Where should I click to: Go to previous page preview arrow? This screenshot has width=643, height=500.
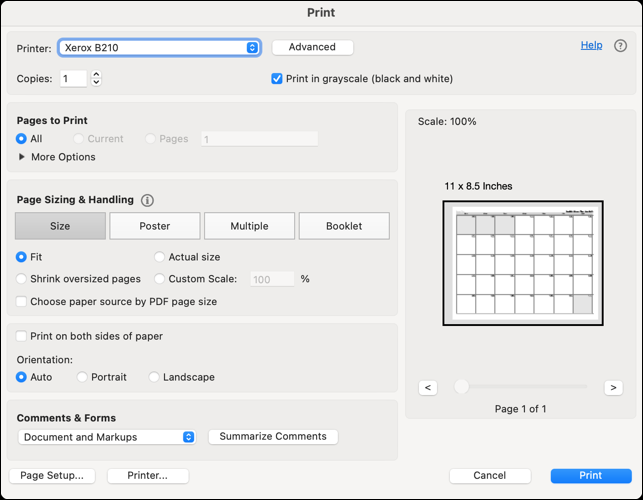[x=428, y=387]
